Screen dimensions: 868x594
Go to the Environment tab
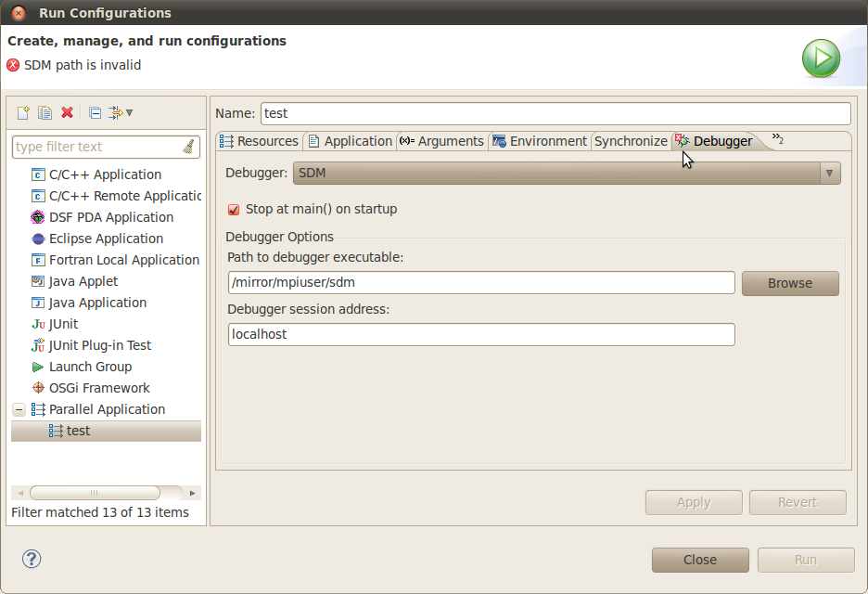[x=540, y=141]
